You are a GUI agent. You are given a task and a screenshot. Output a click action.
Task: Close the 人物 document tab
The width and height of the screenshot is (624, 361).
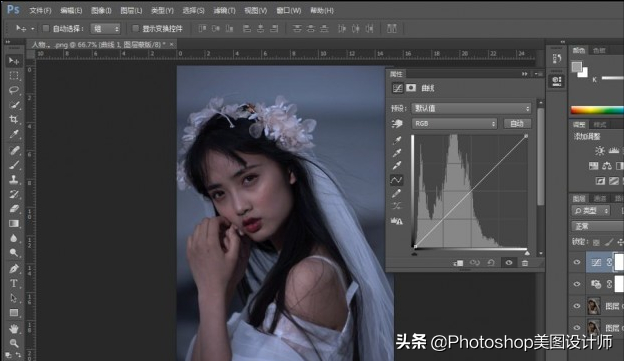click(172, 44)
